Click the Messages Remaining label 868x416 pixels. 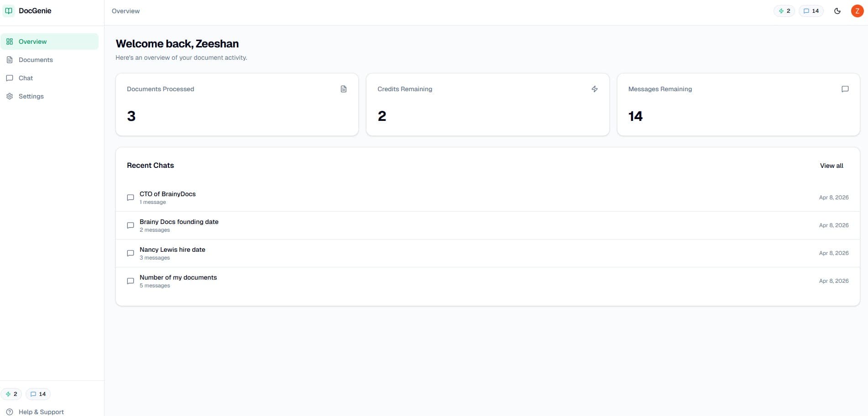(660, 89)
